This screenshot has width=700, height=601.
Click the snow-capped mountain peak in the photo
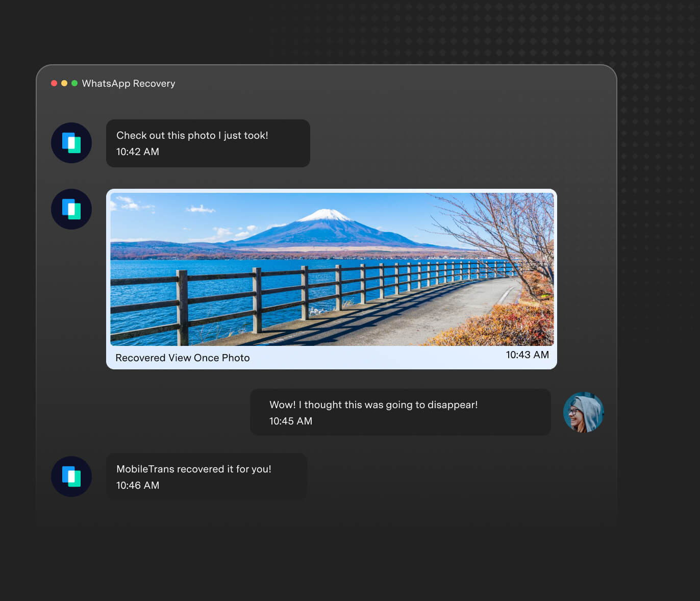[x=325, y=215]
